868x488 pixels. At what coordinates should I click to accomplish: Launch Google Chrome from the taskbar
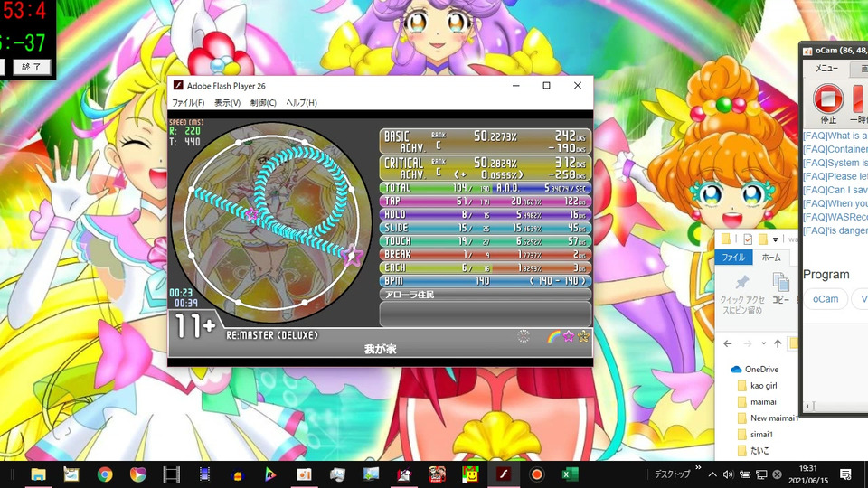[x=105, y=474]
